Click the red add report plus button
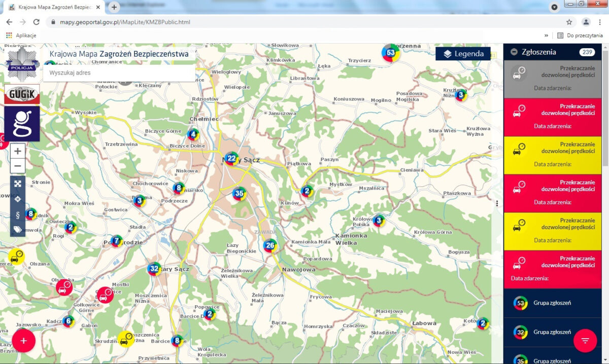Screen dimensions: 609x364 23,340
